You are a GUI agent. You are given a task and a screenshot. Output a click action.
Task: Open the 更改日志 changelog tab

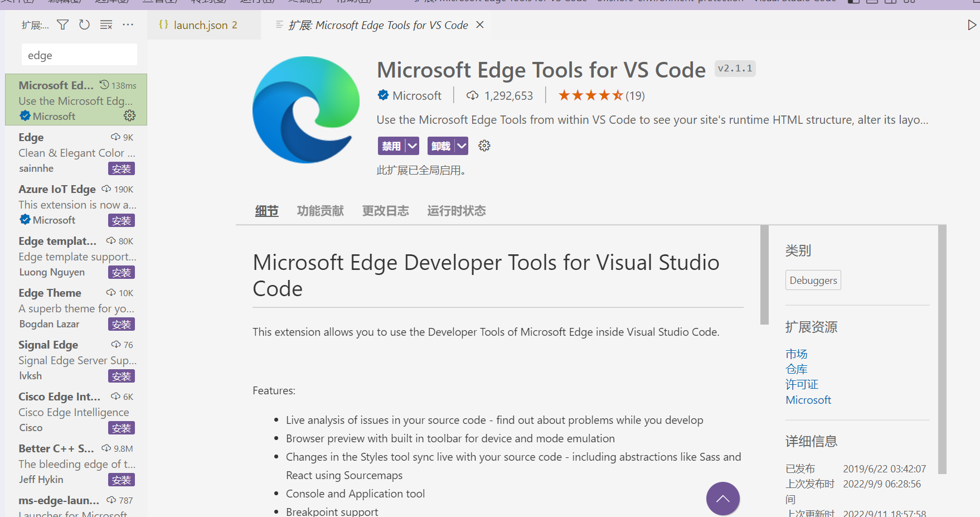click(x=385, y=211)
